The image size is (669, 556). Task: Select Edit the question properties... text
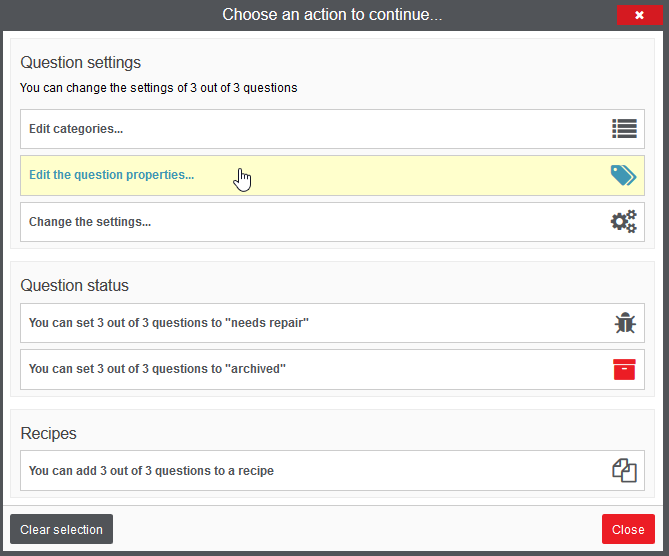click(111, 175)
